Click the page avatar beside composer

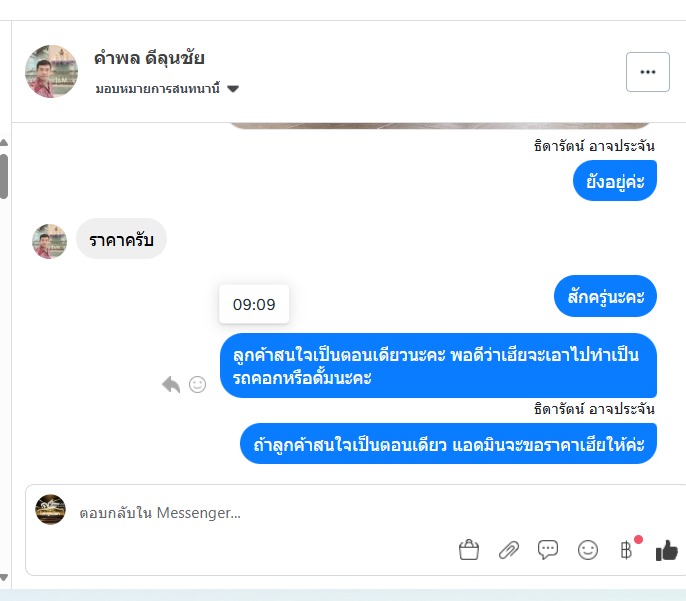click(50, 510)
